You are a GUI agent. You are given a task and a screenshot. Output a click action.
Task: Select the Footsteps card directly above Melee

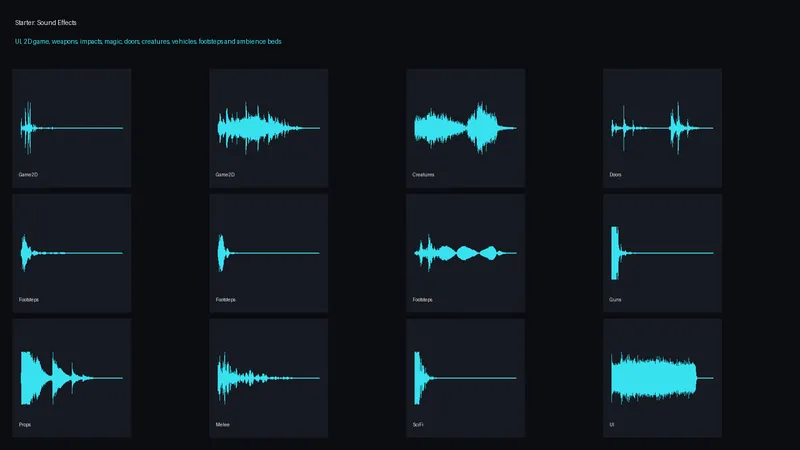point(268,253)
